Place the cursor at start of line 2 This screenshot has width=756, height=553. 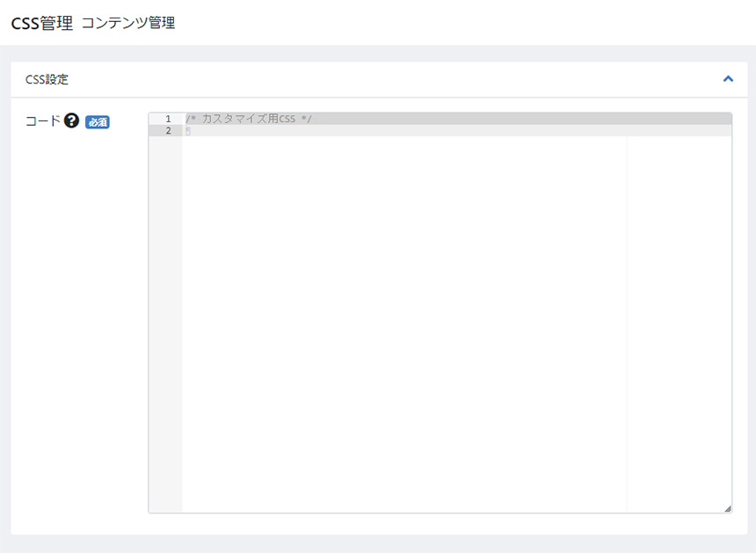(x=186, y=130)
